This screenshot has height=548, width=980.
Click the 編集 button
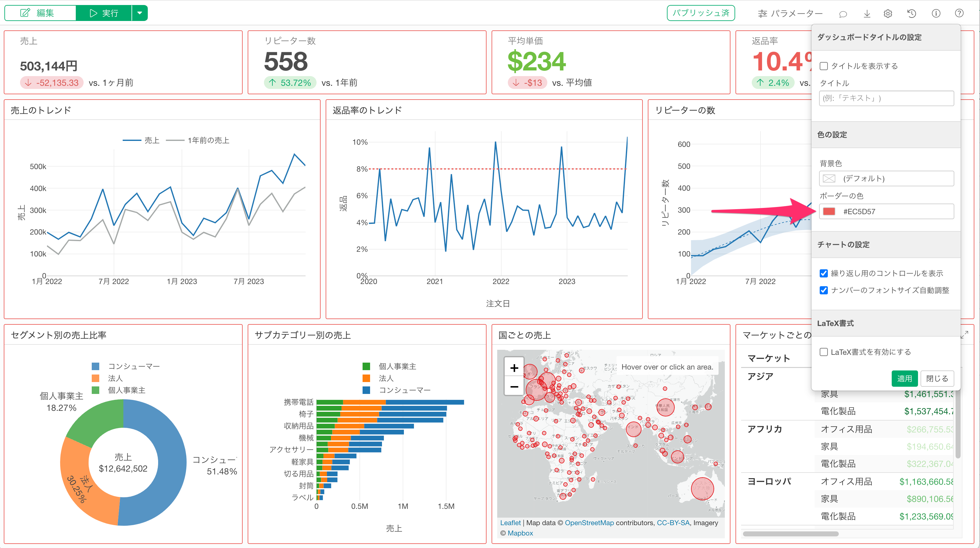click(x=40, y=13)
